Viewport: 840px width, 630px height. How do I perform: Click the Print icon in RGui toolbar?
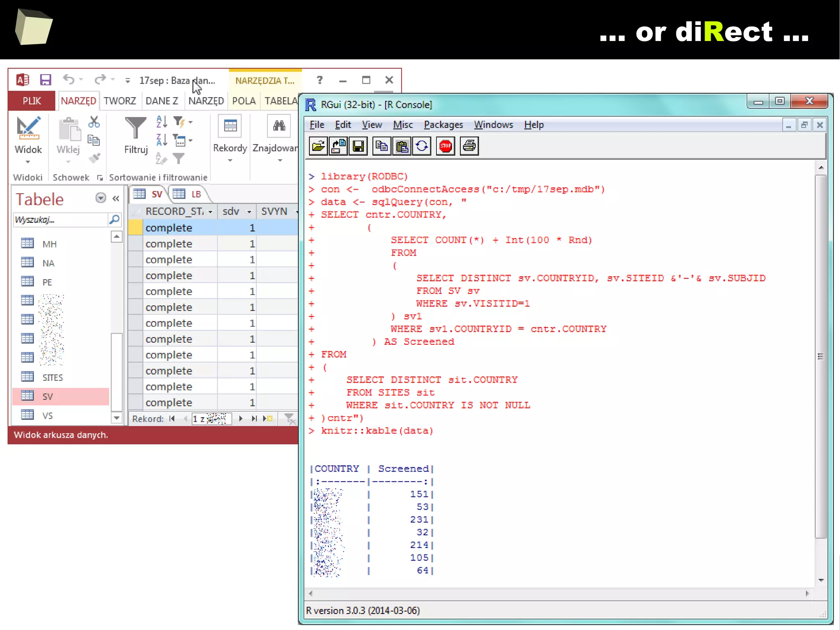[x=469, y=146]
